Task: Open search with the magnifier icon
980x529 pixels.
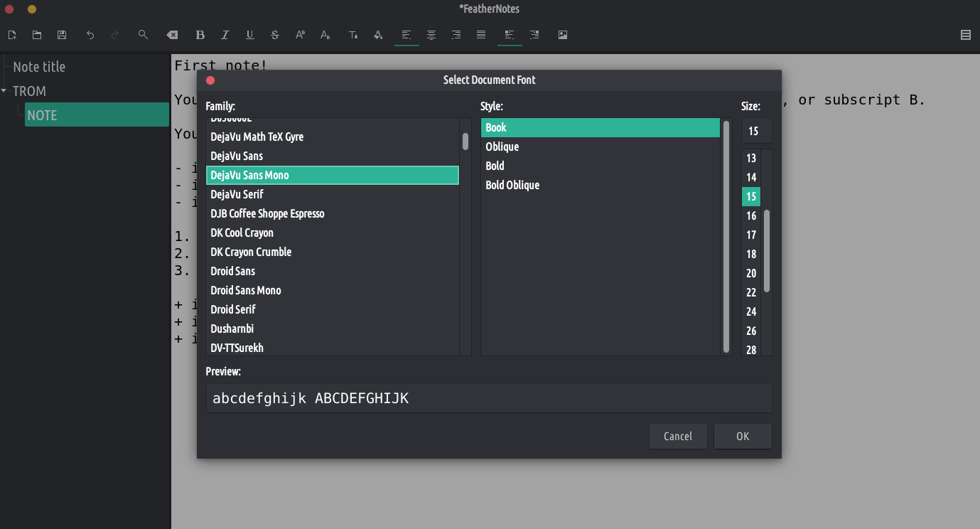Action: point(143,35)
